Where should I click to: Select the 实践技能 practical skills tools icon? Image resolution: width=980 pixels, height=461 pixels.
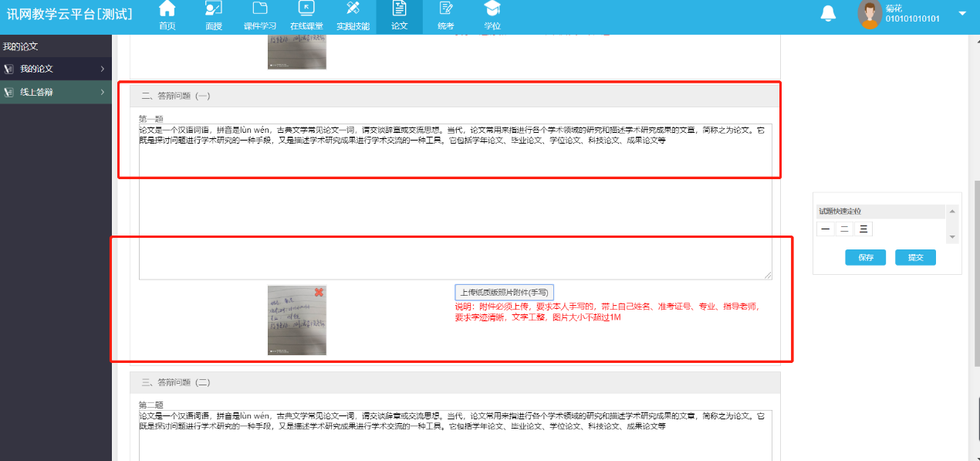[353, 14]
